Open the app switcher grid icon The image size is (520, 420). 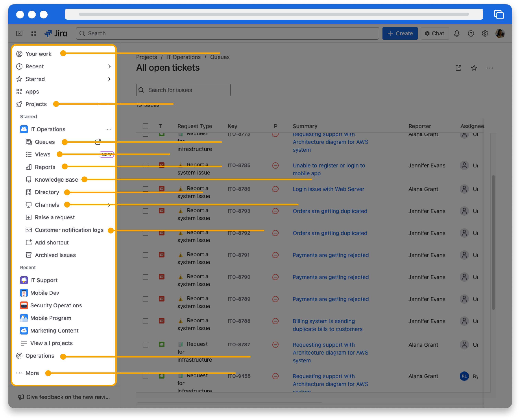(33, 33)
